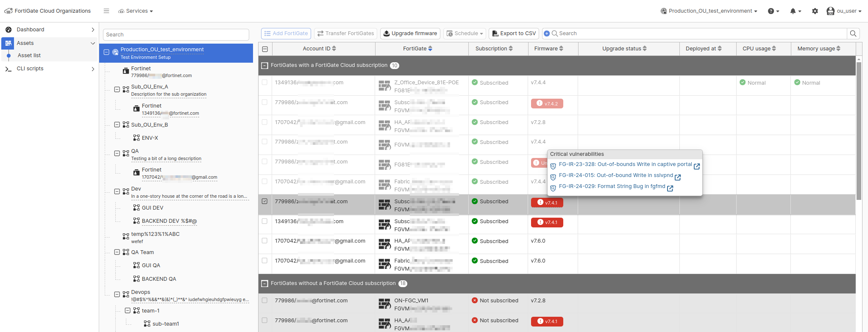Focus the organization tree Search field
Viewport: 868px width, 332px height.
click(176, 35)
